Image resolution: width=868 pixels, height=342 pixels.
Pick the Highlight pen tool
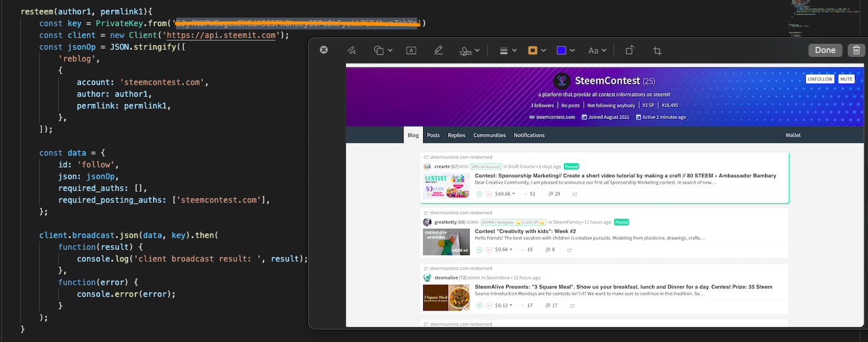coord(438,50)
